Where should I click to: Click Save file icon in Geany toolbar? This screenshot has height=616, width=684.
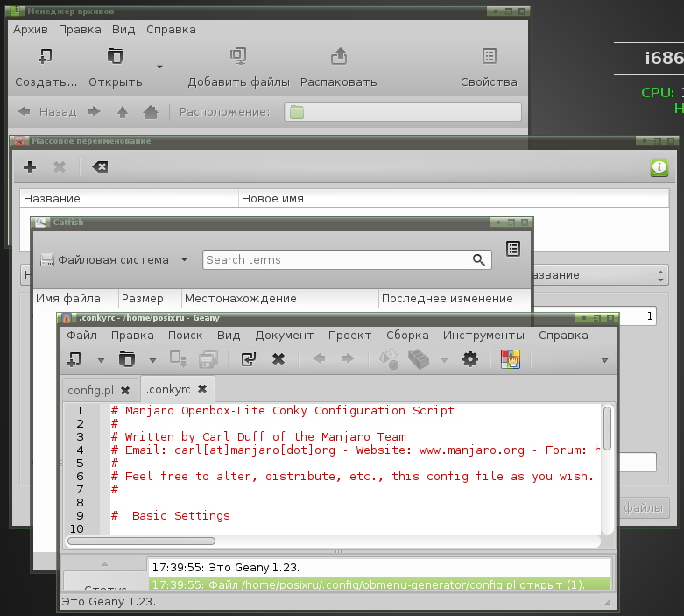pyautogui.click(x=179, y=359)
